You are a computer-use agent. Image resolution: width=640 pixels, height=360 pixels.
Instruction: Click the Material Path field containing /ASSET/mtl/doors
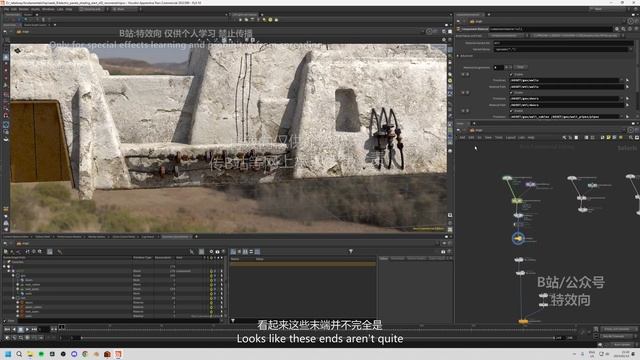[x=567, y=105]
